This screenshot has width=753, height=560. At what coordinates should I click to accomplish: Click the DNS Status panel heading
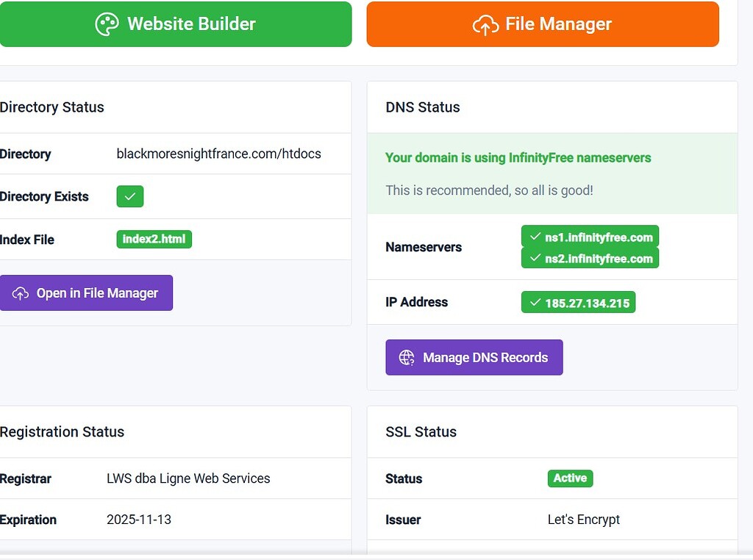pos(422,107)
